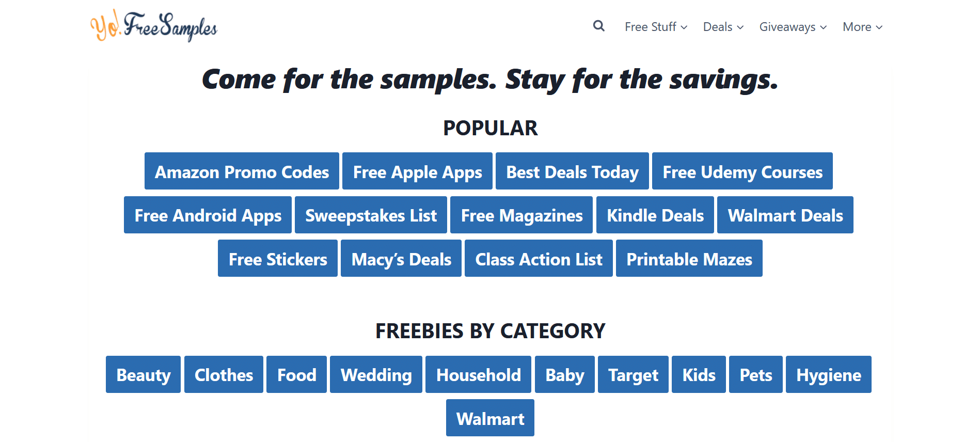Viewport: 980px width, 442px height.
Task: Open Printable Mazes
Action: coord(689,258)
